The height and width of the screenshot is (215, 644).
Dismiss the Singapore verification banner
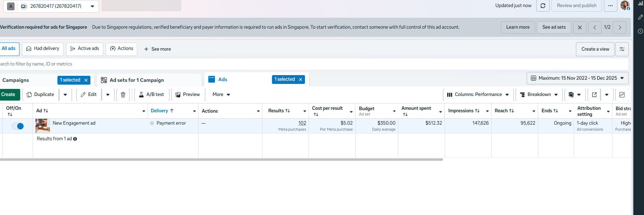tap(580, 27)
